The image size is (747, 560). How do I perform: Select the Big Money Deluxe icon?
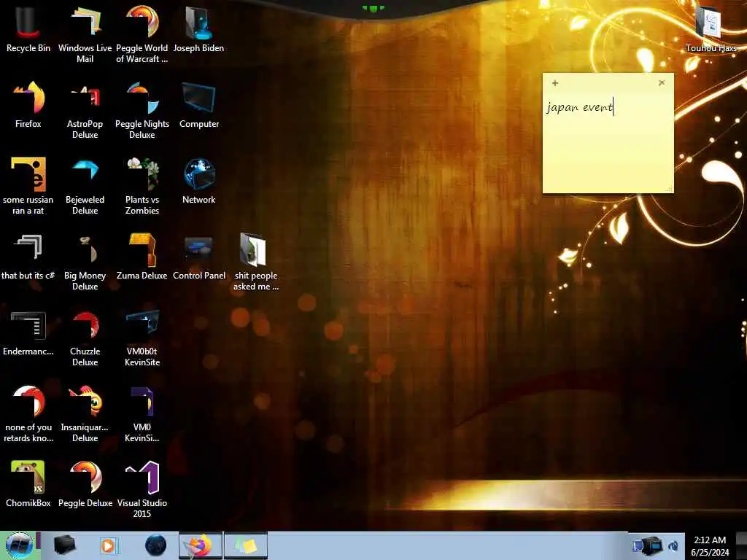tap(85, 262)
